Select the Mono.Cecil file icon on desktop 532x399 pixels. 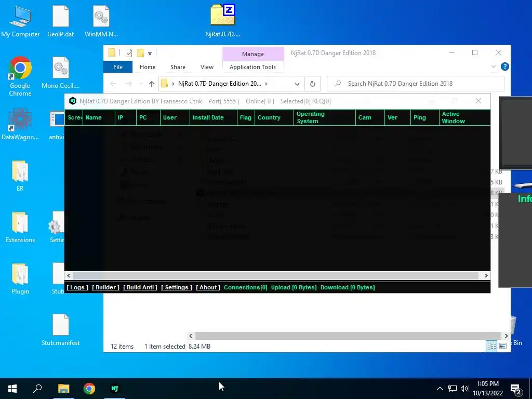tap(60, 73)
